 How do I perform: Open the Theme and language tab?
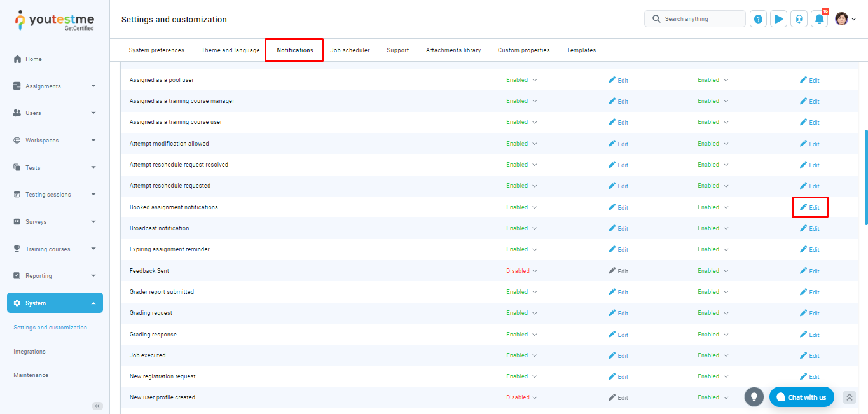230,50
